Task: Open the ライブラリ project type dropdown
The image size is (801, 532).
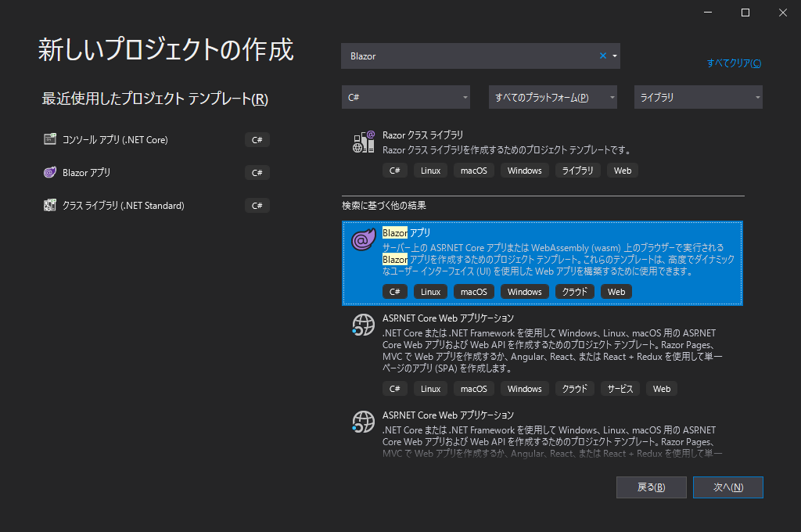Action: click(x=699, y=97)
